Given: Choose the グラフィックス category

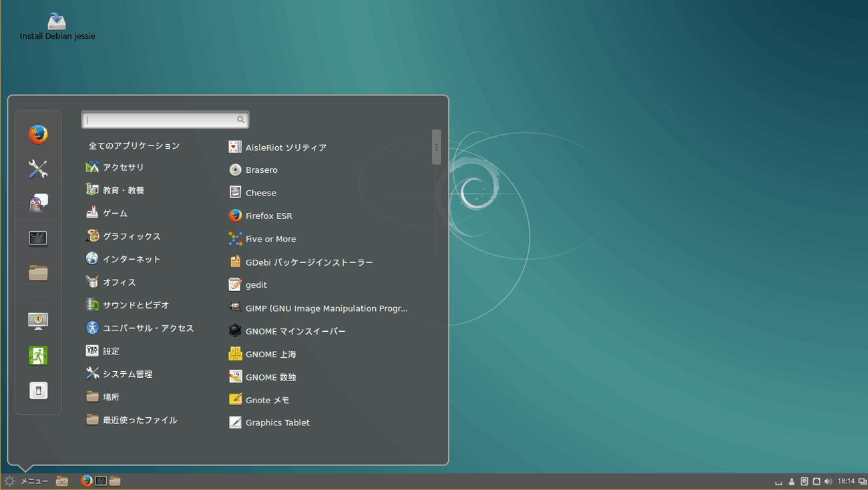Looking at the screenshot, I should pos(131,236).
